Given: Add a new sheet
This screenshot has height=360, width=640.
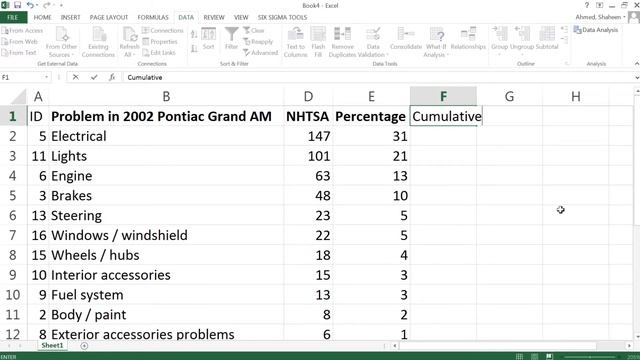Looking at the screenshot, I should pyautogui.click(x=84, y=346).
